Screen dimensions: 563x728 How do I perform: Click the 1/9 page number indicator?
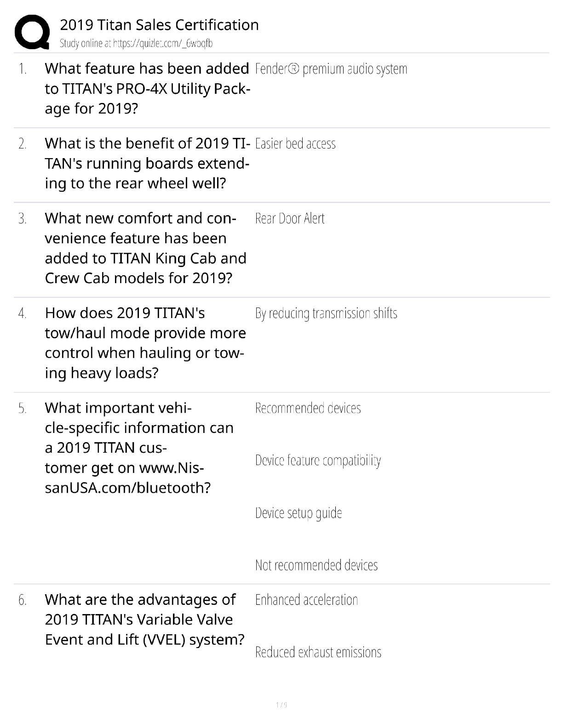(x=281, y=705)
